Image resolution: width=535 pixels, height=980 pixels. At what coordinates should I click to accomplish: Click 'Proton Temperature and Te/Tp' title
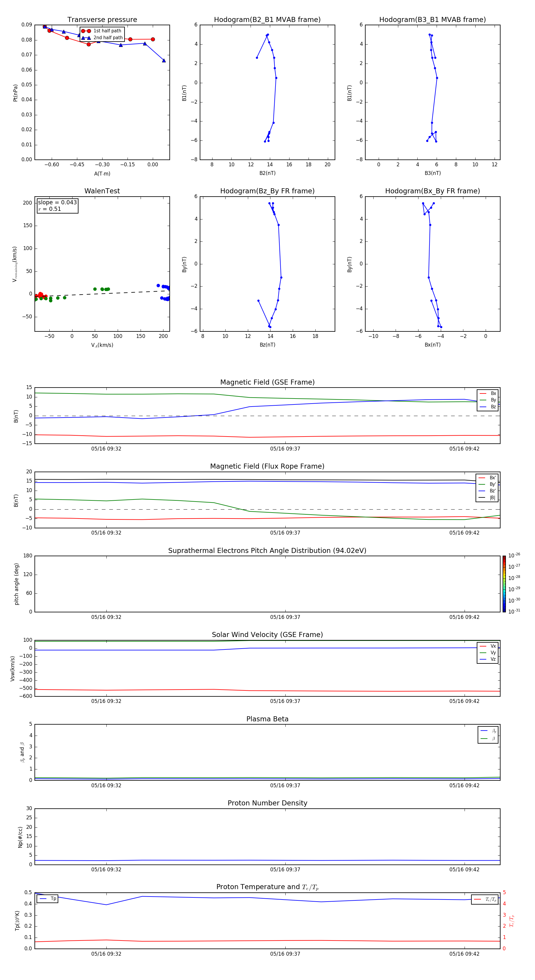point(267,887)
